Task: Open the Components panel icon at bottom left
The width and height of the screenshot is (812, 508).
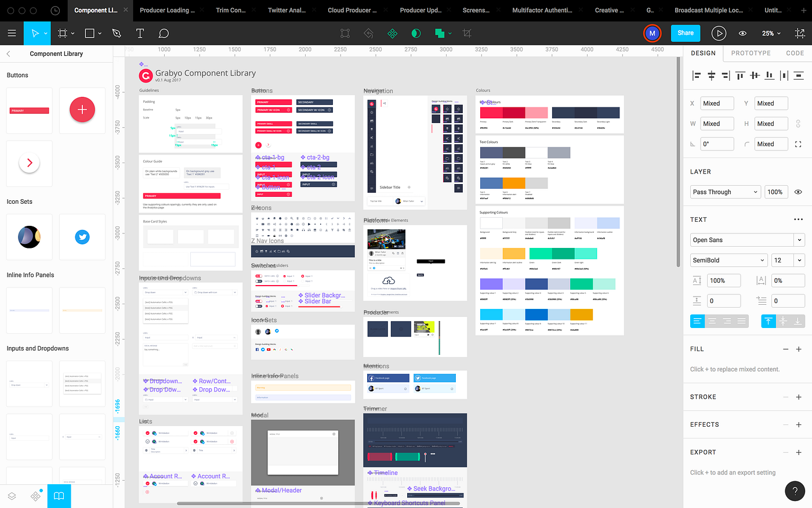Action: [35, 496]
